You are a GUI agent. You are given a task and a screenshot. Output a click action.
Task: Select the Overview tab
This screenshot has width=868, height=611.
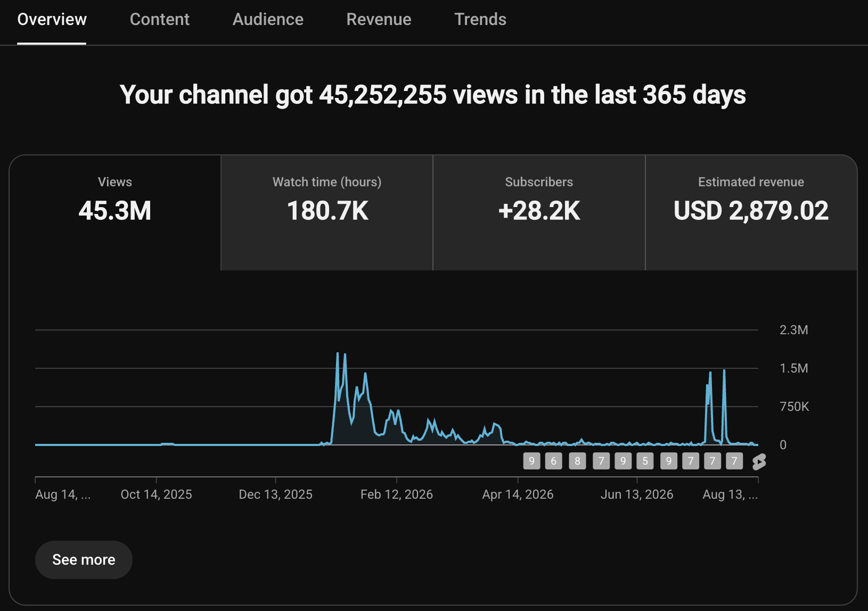click(x=52, y=19)
